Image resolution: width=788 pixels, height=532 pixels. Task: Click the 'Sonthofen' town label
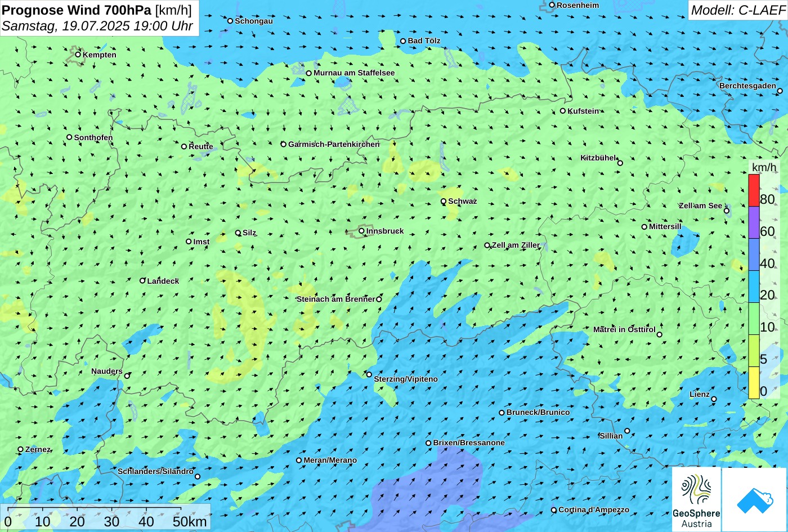pyautogui.click(x=93, y=137)
